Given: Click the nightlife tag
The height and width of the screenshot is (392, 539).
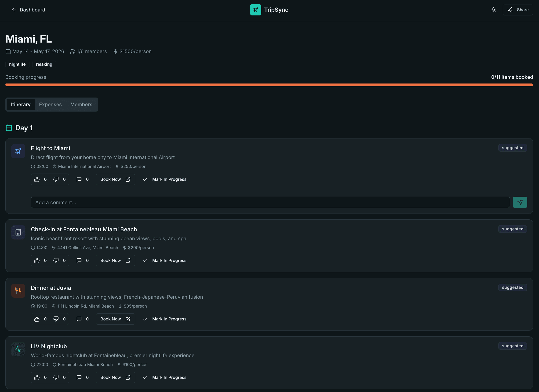Looking at the screenshot, I should tap(17, 64).
